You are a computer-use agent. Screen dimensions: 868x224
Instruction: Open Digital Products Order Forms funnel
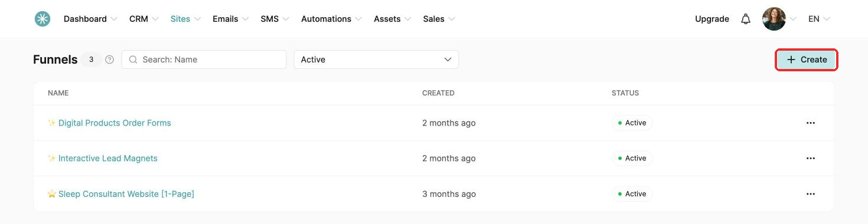(115, 123)
